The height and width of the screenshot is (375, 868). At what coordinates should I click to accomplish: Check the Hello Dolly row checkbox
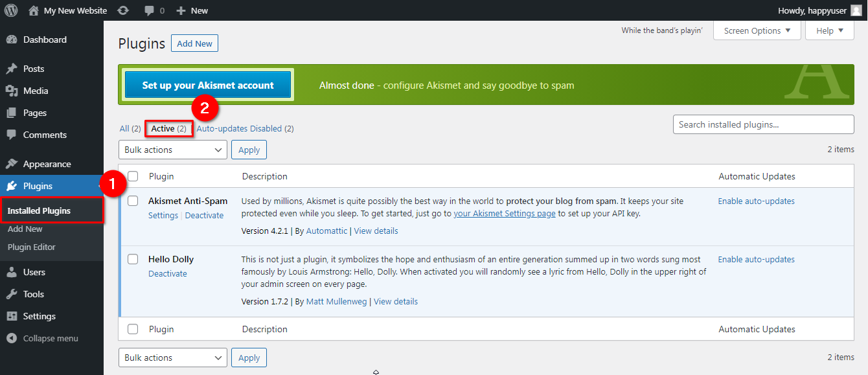click(133, 259)
